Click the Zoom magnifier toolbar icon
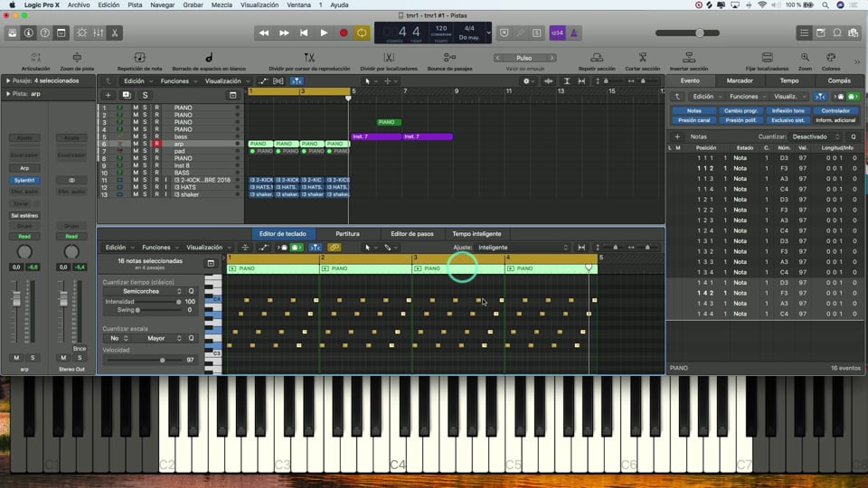Screen dimensions: 868x488 click(805, 58)
